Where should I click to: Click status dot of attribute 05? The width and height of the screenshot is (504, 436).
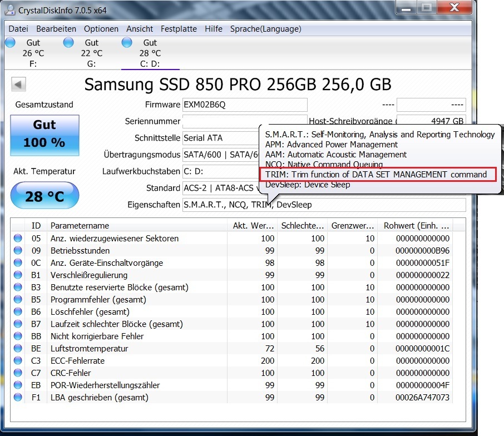pos(18,238)
